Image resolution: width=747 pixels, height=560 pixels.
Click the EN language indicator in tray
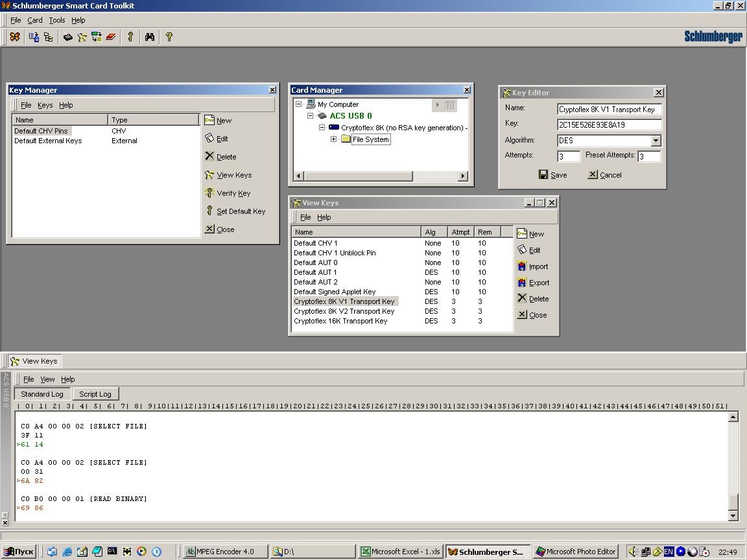click(x=669, y=552)
